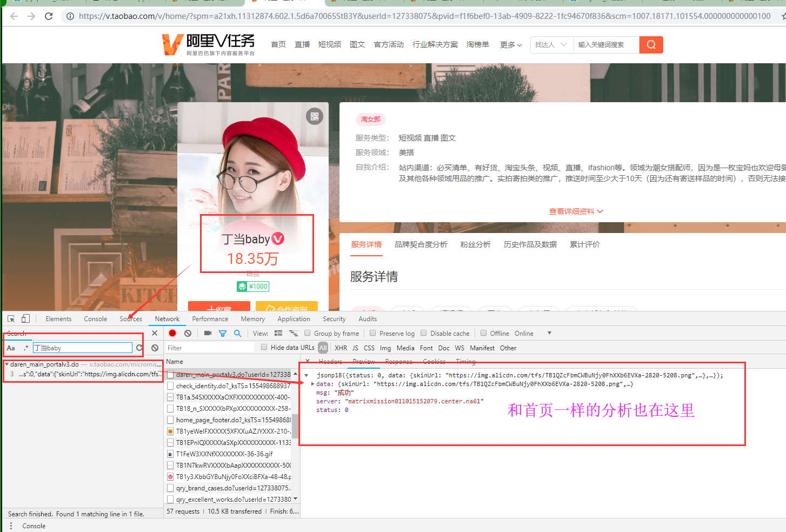Open the QR code icon on profile photo
786x532 pixels.
click(315, 116)
